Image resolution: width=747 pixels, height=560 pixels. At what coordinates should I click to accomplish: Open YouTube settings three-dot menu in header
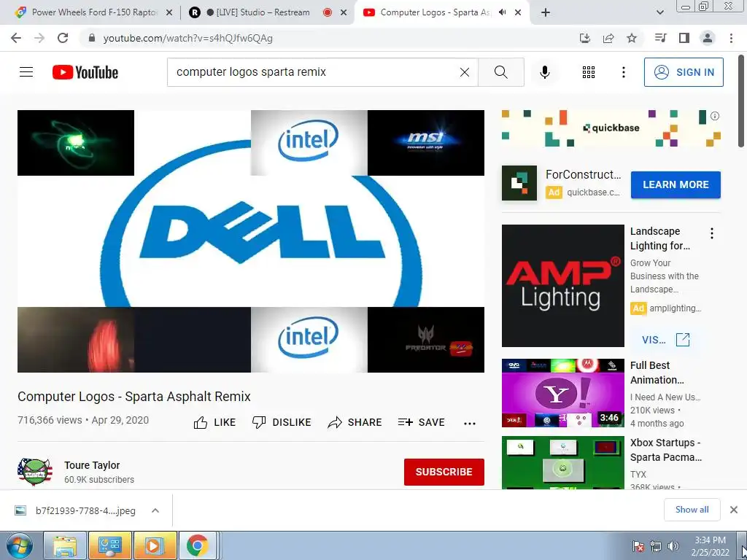[x=623, y=72]
